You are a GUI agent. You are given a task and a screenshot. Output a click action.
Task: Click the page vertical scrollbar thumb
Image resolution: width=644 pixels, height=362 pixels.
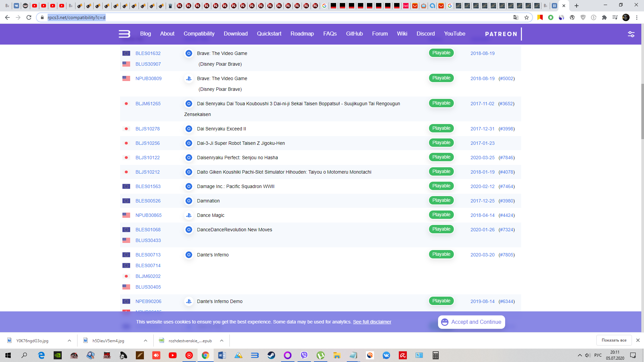pyautogui.click(x=642, y=111)
